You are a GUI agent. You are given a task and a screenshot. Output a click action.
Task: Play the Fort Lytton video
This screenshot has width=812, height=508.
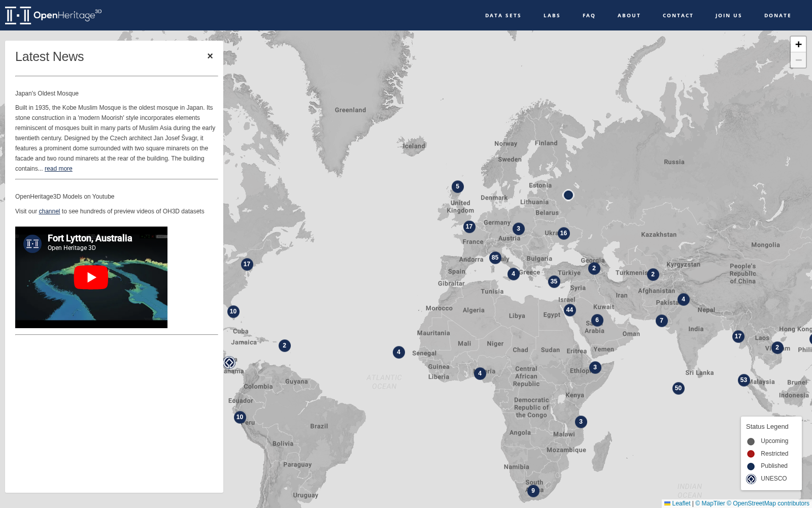coord(91,277)
